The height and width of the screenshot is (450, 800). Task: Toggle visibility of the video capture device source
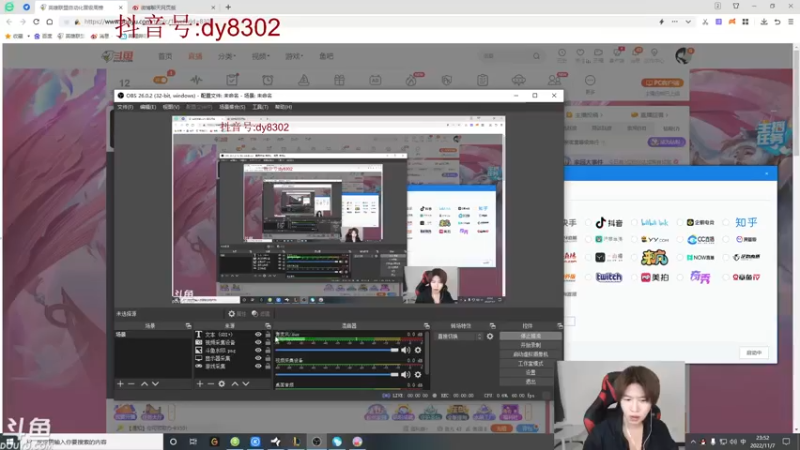tap(258, 342)
